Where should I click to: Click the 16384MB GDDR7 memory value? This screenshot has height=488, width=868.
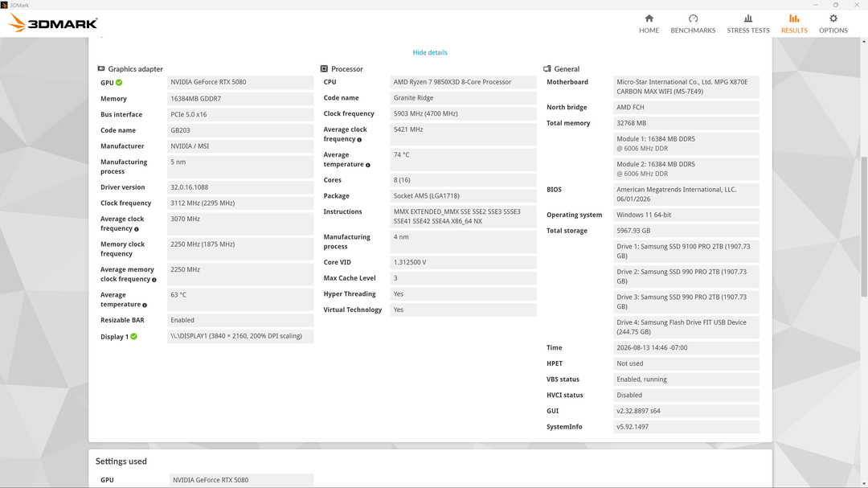[x=240, y=99]
